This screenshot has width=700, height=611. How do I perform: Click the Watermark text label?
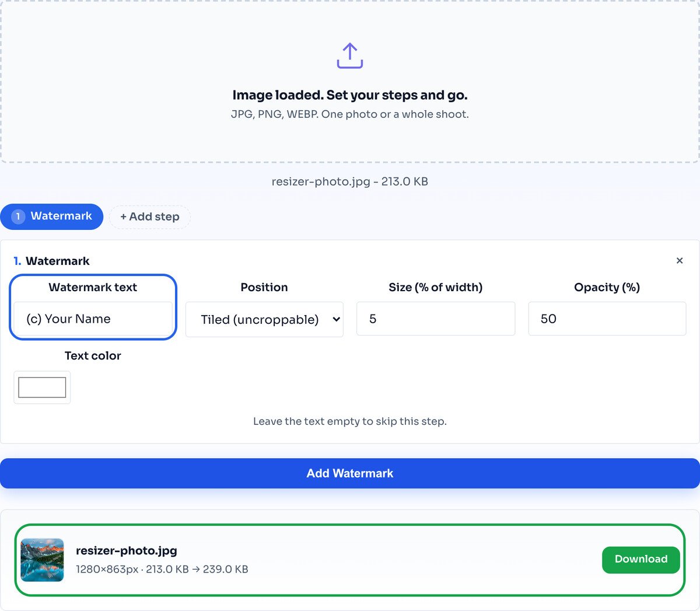coord(93,287)
